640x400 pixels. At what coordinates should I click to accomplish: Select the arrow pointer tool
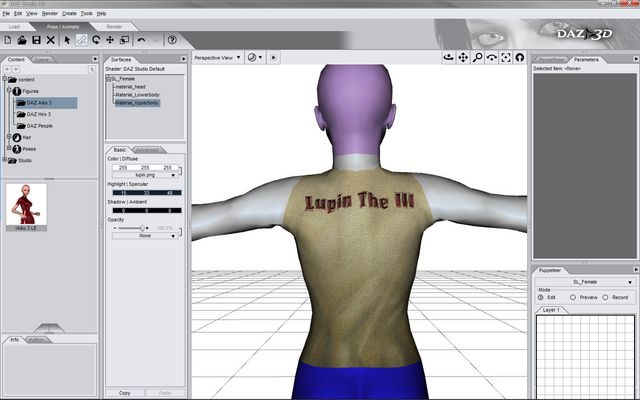[67, 40]
